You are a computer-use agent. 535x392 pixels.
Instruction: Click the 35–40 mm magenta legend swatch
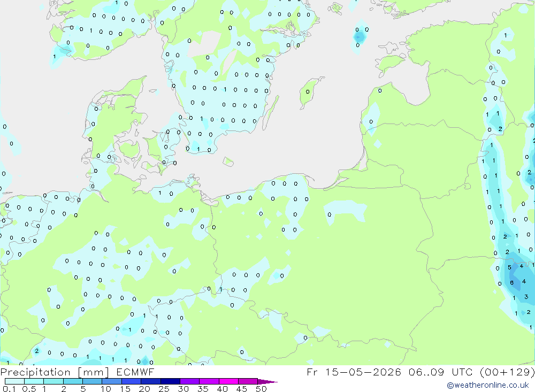209,381
